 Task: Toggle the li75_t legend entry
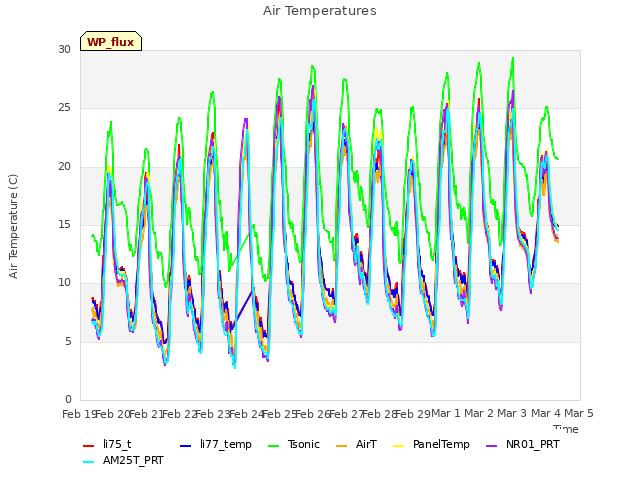click(x=107, y=444)
